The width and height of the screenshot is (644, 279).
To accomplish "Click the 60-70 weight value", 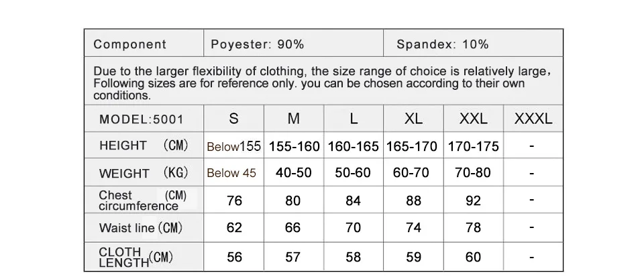I will [x=411, y=172].
